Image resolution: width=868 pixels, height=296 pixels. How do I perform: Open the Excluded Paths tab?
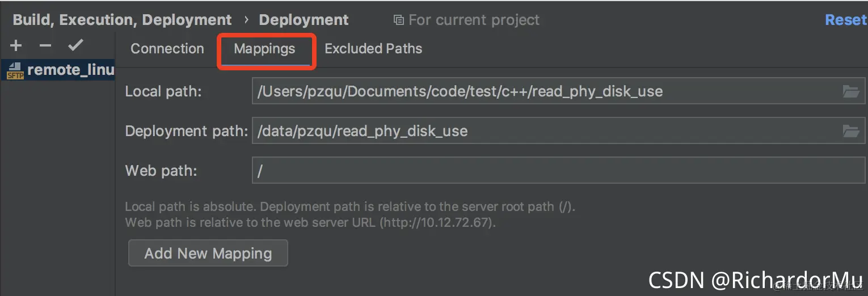373,49
